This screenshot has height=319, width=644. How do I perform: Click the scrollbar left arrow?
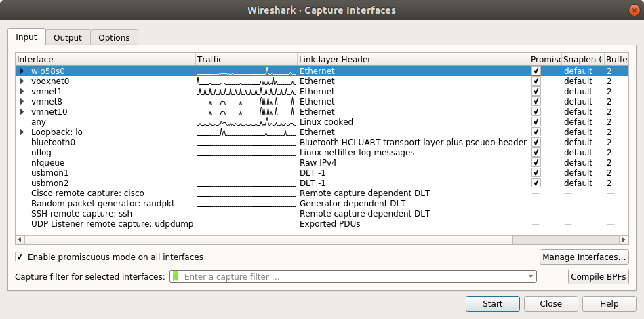pos(20,240)
